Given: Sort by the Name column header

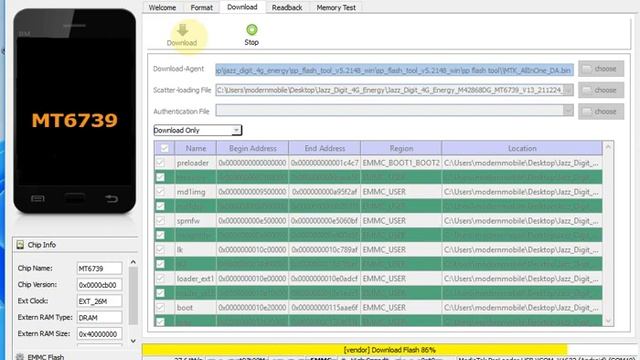Looking at the screenshot, I should tap(196, 148).
